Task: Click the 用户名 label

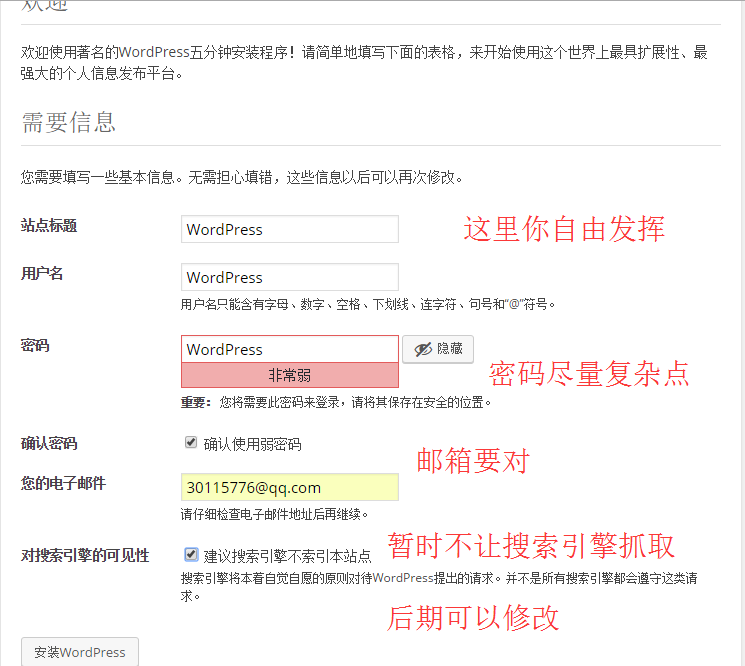Action: click(x=42, y=273)
